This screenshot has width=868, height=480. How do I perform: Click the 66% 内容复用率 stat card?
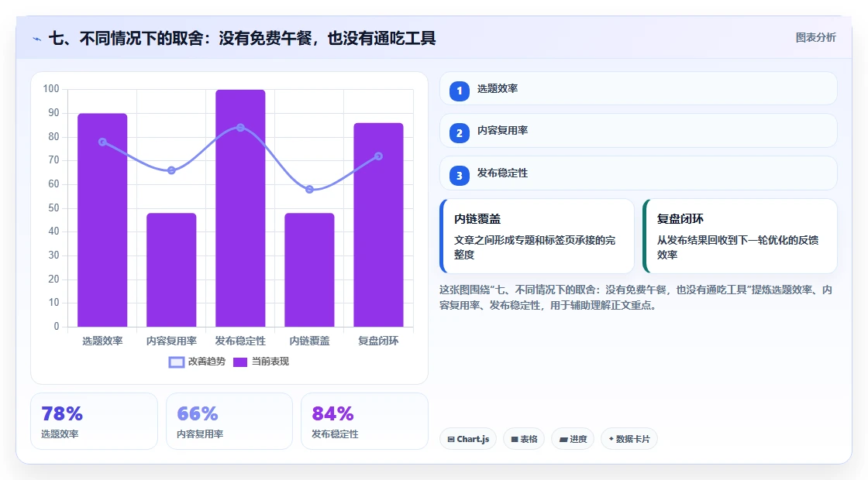(229, 421)
